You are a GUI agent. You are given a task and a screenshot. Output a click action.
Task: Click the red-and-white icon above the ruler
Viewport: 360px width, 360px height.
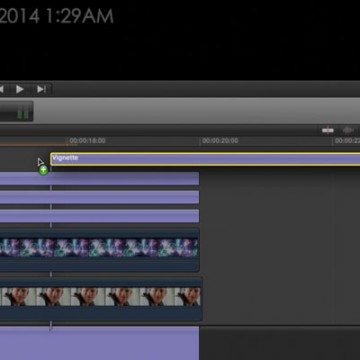coord(328,130)
